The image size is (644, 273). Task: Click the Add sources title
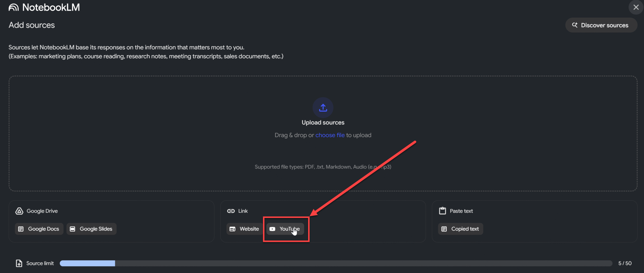[x=32, y=25]
